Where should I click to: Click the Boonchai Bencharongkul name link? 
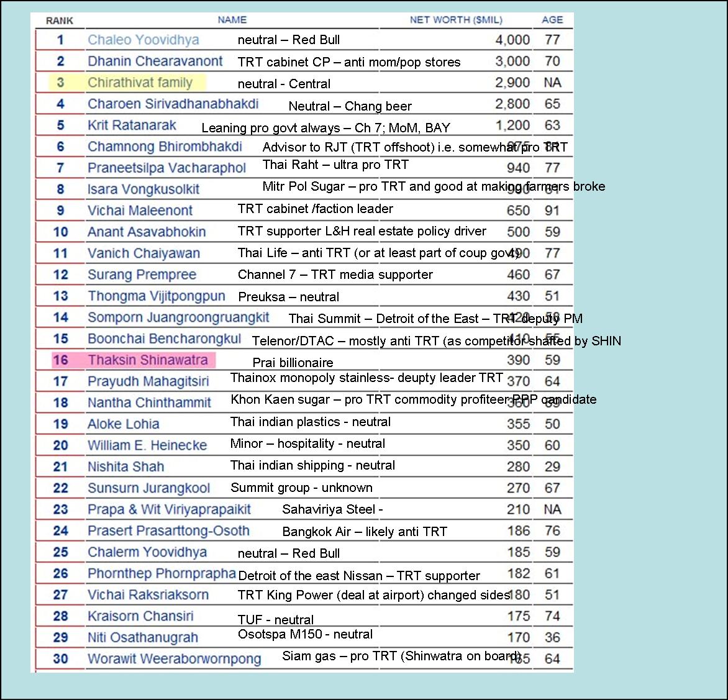pos(165,339)
